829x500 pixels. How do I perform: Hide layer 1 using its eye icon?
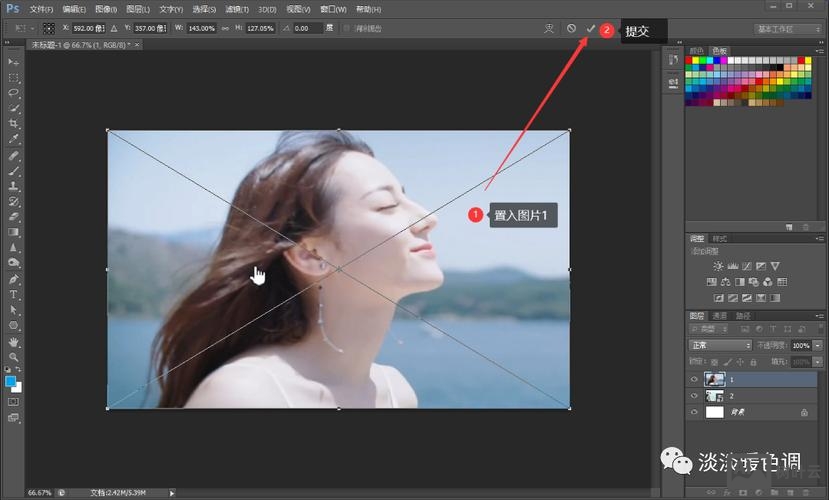coord(695,380)
